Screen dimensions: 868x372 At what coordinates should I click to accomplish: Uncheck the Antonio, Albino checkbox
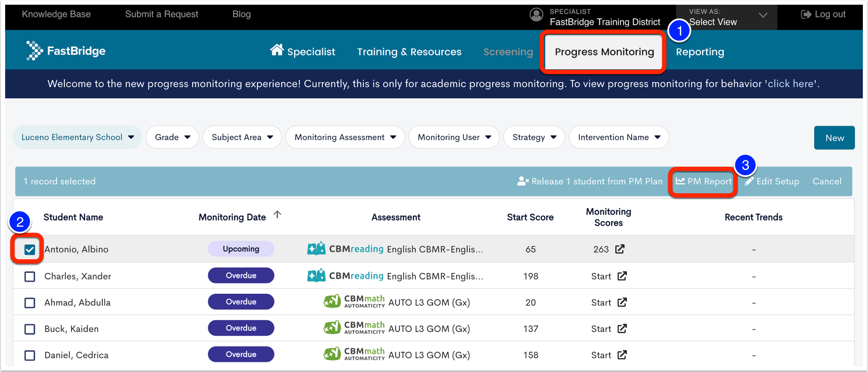pyautogui.click(x=30, y=249)
